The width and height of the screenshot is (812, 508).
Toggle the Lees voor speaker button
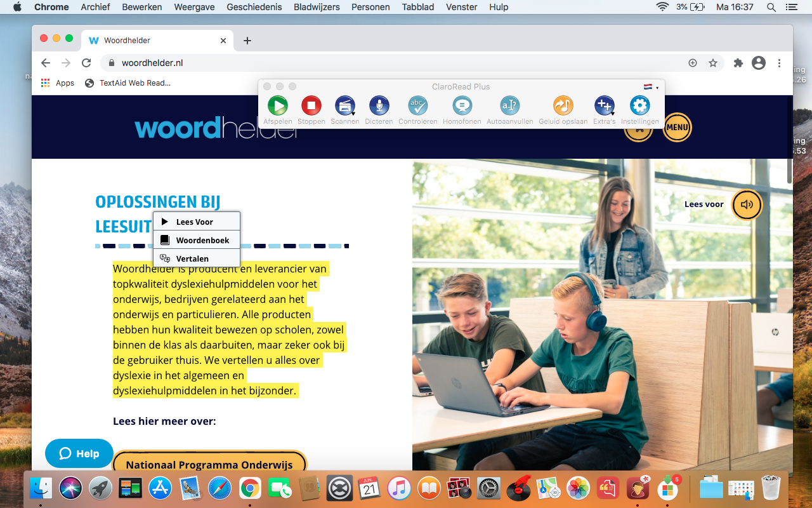click(x=747, y=204)
